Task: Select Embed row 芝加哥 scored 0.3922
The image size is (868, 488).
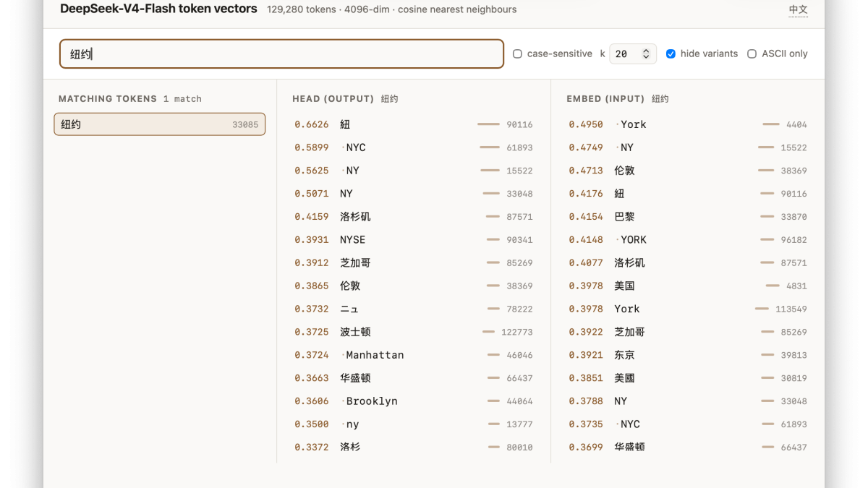Action: pos(688,332)
